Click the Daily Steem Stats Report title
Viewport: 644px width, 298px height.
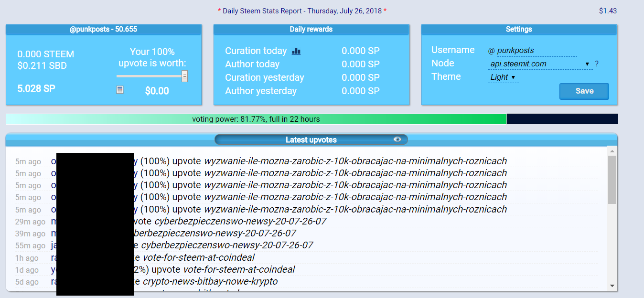coord(302,11)
